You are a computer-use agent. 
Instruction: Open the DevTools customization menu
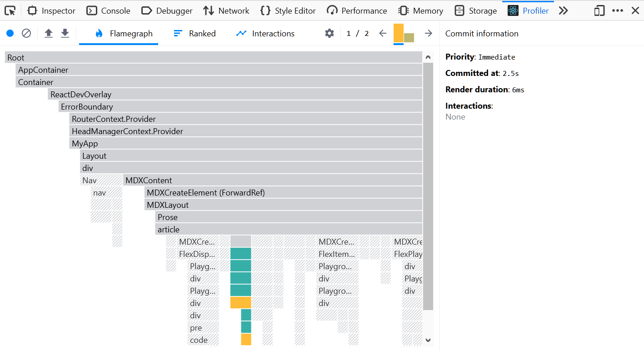click(617, 10)
